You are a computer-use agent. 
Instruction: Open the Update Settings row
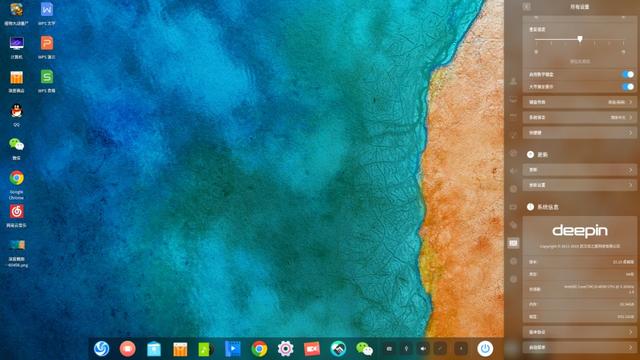(x=580, y=185)
